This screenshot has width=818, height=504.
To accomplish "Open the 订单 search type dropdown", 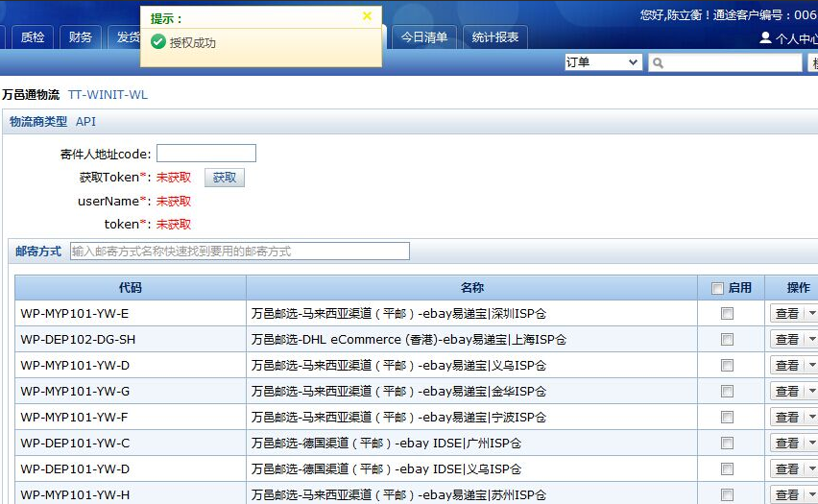I will [603, 62].
